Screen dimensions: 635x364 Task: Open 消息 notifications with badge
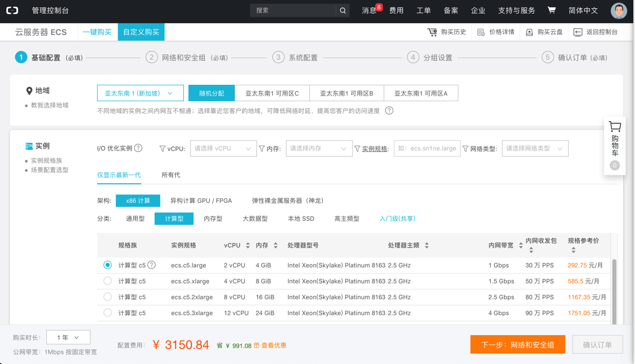(x=372, y=10)
